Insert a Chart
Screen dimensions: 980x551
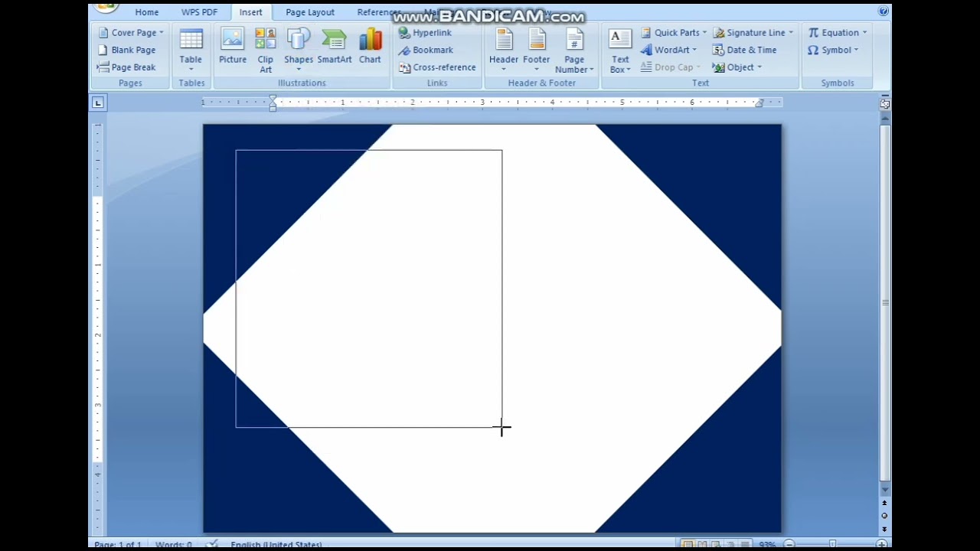point(370,46)
